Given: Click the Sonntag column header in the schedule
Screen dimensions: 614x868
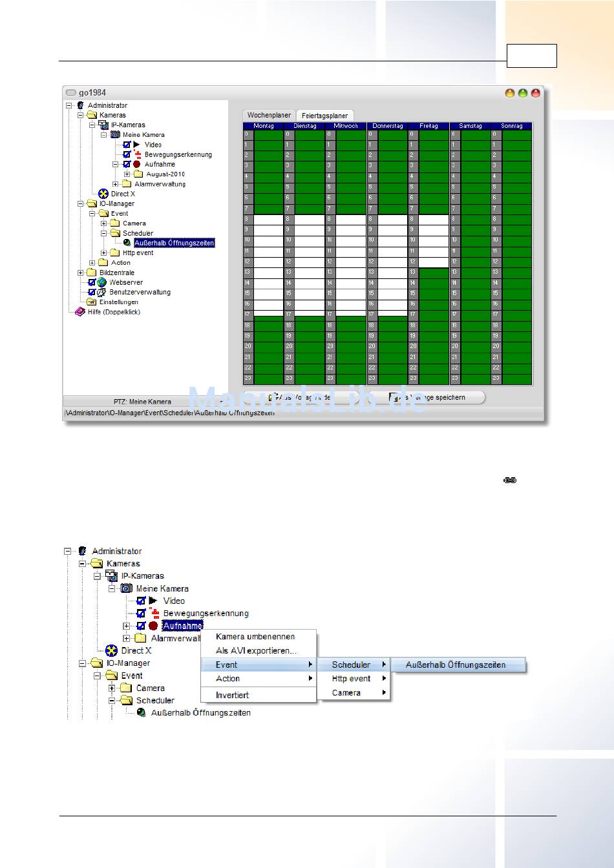Looking at the screenshot, I should tap(511, 126).
